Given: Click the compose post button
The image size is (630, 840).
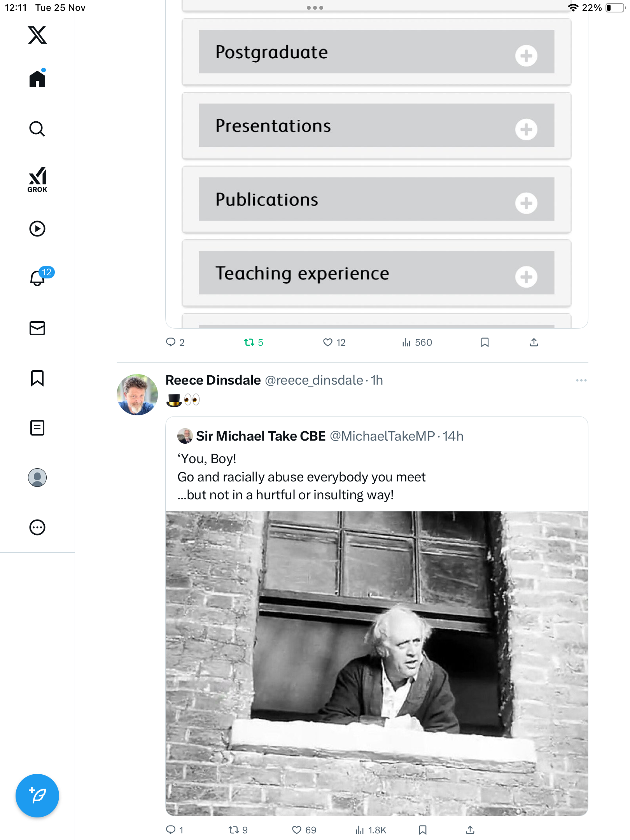Looking at the screenshot, I should [37, 796].
